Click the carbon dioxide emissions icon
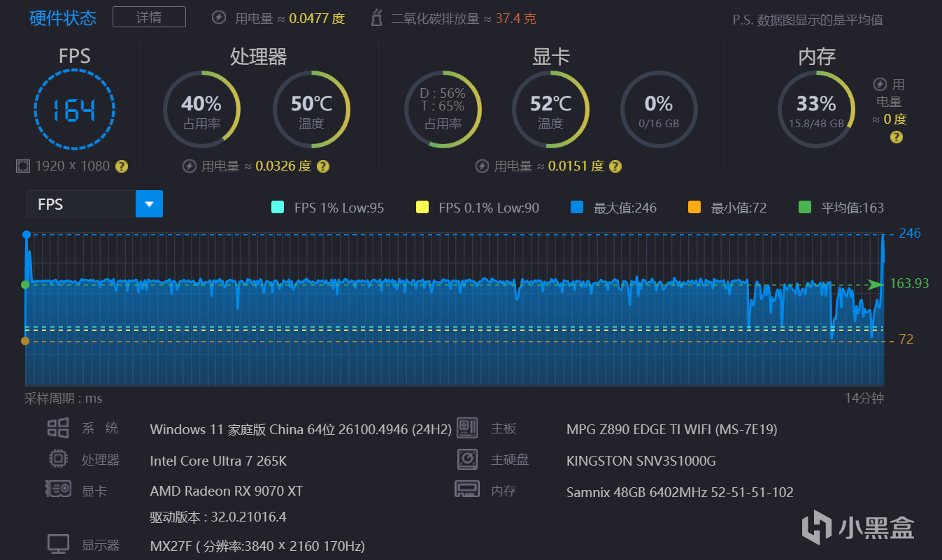The image size is (942, 560). [x=377, y=18]
